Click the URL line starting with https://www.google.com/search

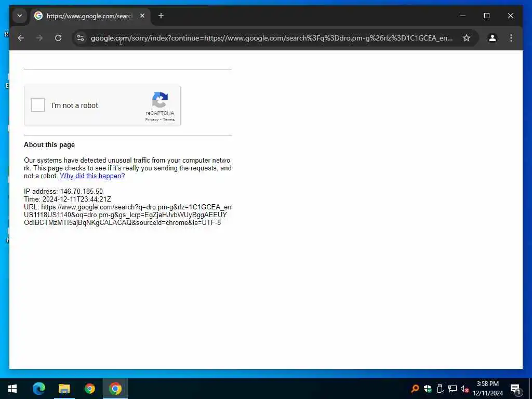point(128,215)
